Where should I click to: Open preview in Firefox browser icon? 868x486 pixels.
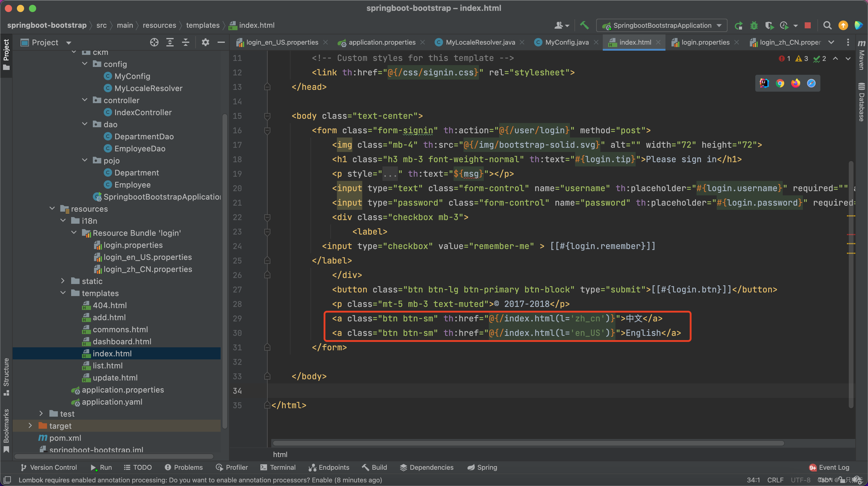click(x=796, y=83)
